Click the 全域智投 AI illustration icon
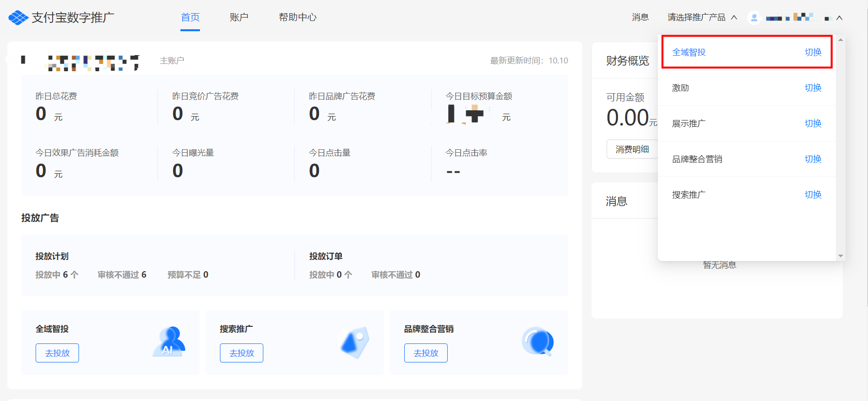The width and height of the screenshot is (868, 401). 169,341
